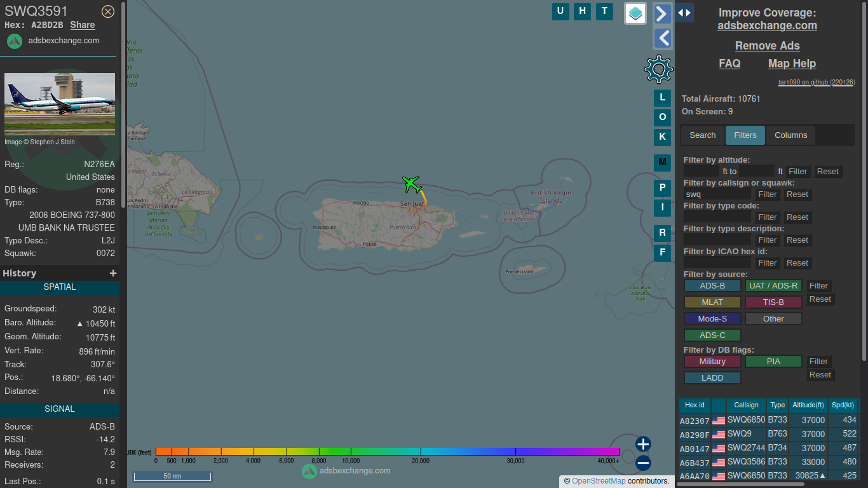868x488 pixels.
Task: Select the green aircraft icon on map
Action: tap(412, 184)
